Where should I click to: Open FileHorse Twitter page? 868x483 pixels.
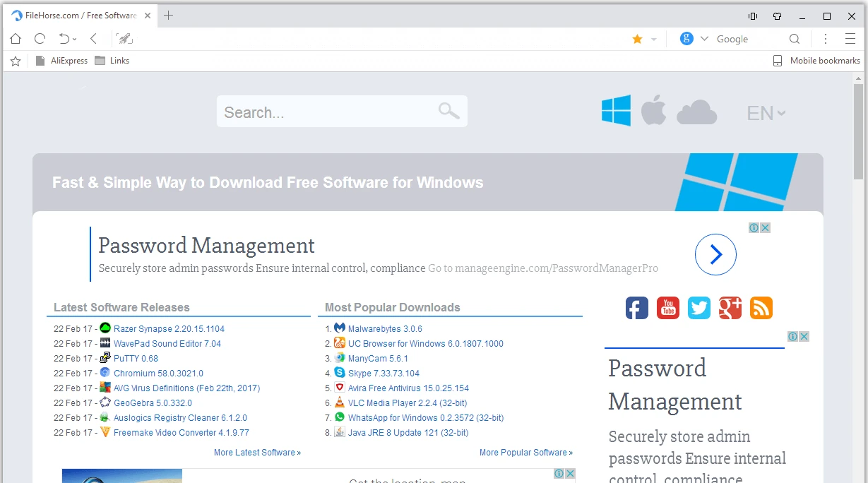click(699, 308)
